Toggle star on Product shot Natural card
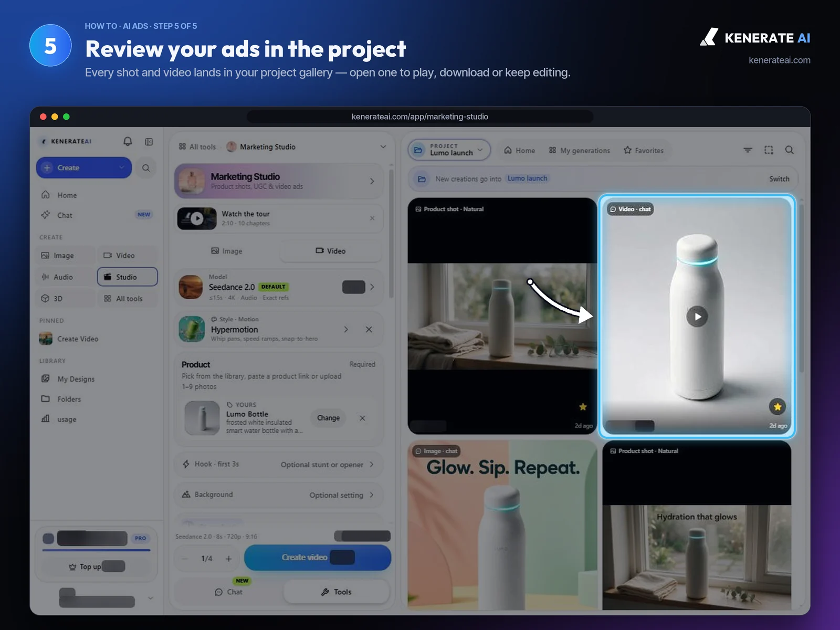Screen dimensions: 840x630 [583, 407]
